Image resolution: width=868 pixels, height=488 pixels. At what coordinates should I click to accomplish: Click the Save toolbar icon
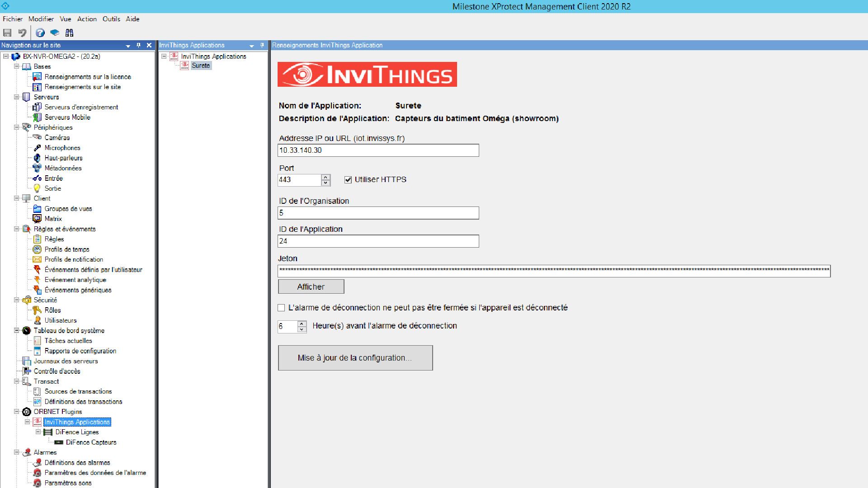click(7, 33)
